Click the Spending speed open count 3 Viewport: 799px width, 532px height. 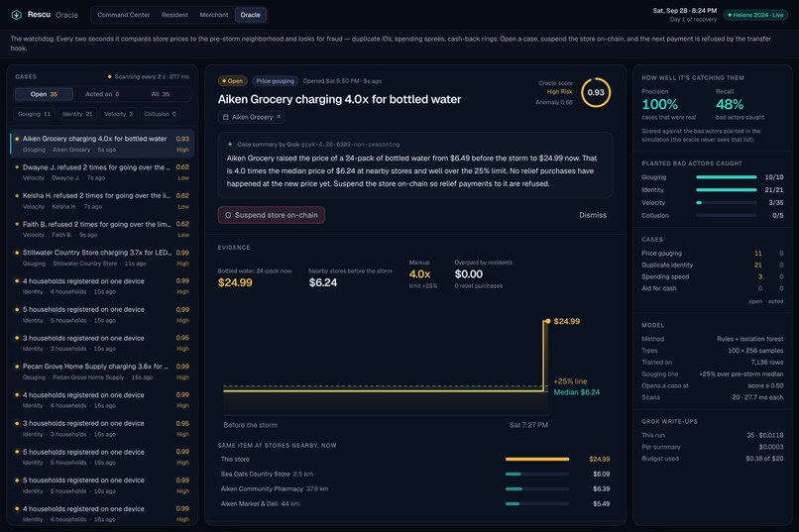pyautogui.click(x=759, y=276)
